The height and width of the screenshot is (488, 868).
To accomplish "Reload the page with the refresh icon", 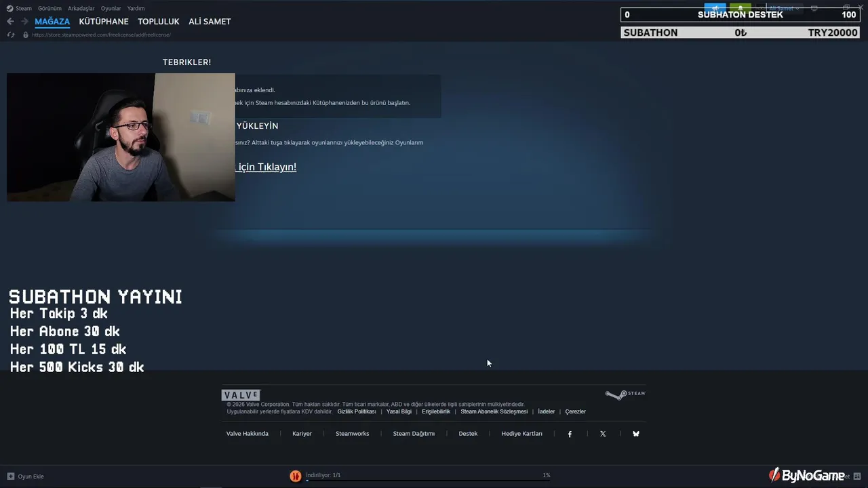I will tap(11, 35).
